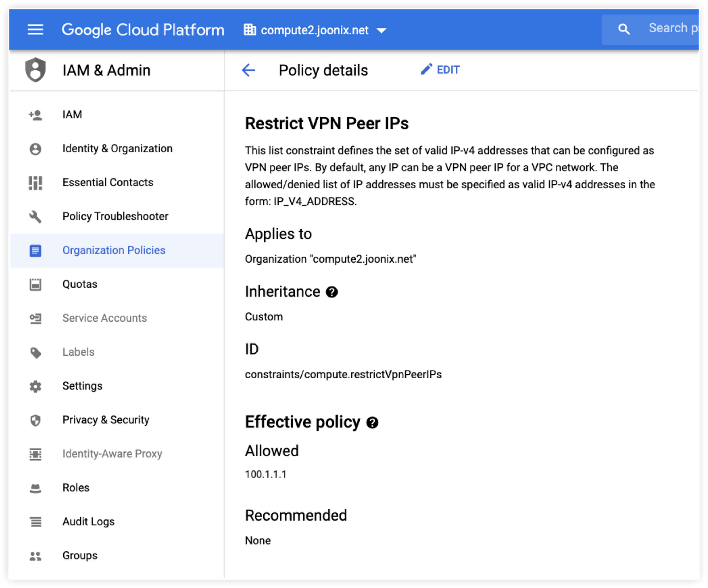Open the Inheritance help question mark
The image size is (708, 588).
pyautogui.click(x=332, y=292)
